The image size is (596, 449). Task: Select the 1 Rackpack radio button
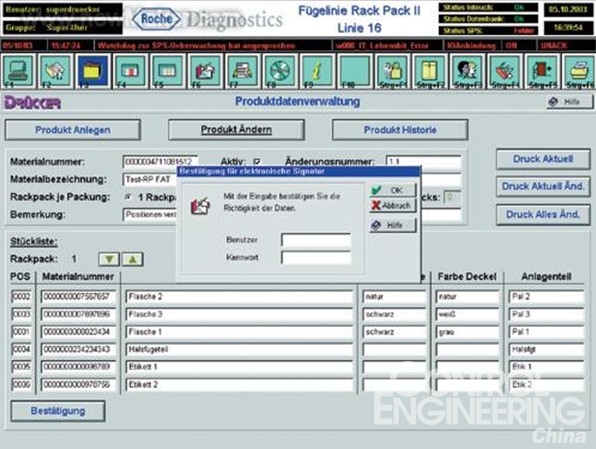[128, 197]
